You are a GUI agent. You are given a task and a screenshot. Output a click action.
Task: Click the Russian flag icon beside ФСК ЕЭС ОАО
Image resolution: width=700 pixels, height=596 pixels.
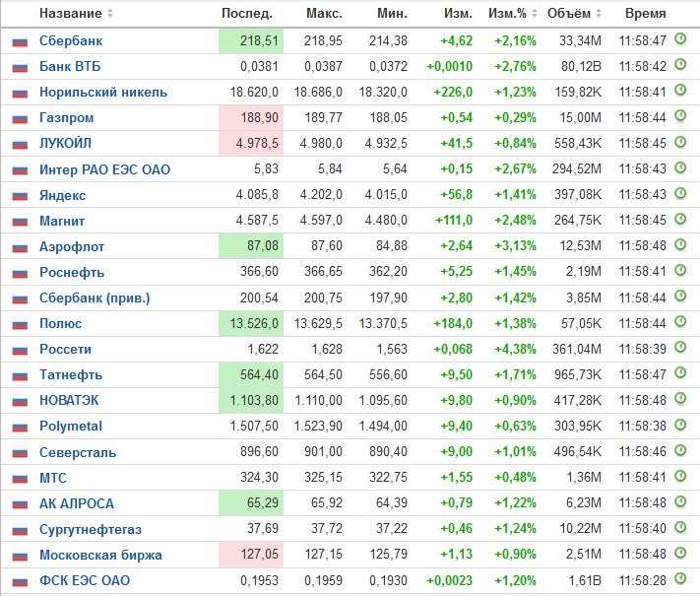coord(20,581)
